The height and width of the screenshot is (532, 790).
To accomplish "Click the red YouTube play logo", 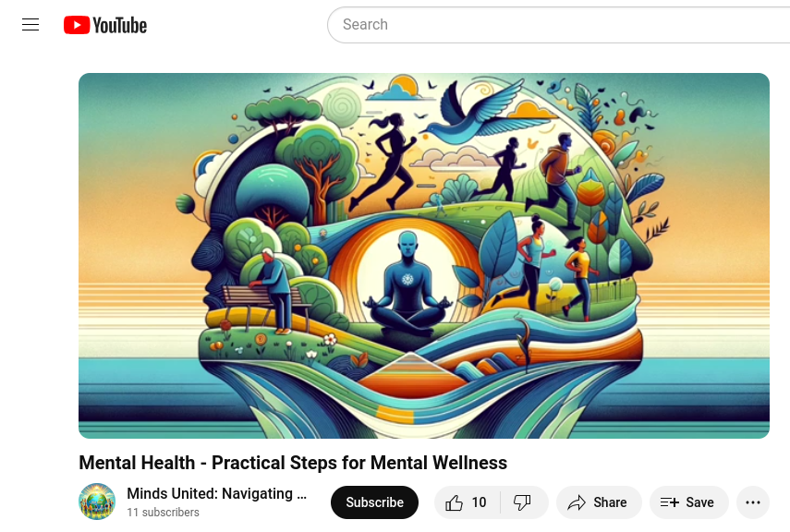I will point(77,25).
